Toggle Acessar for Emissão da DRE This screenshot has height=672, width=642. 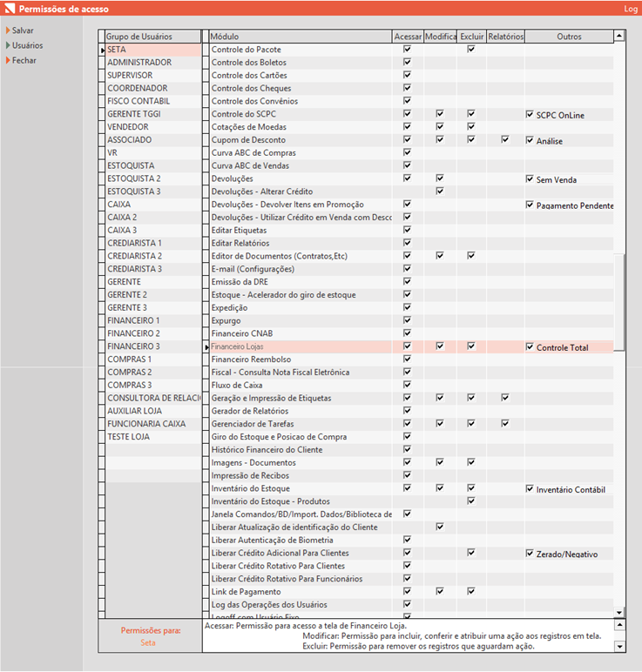point(407,281)
